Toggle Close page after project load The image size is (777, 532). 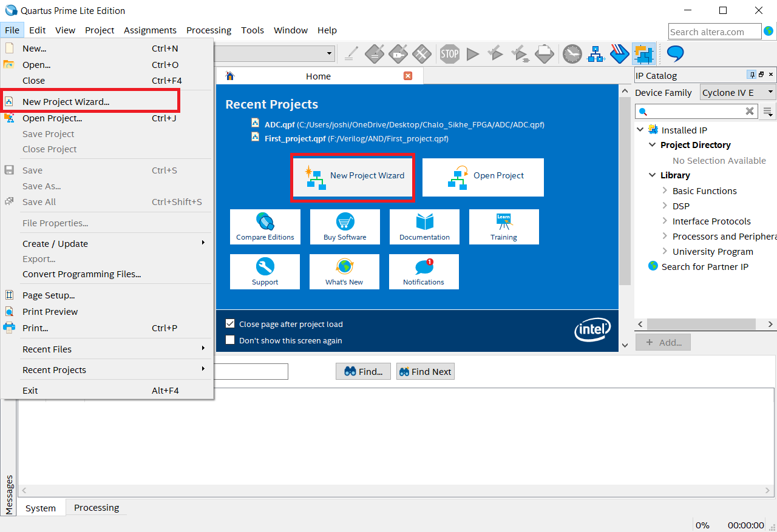[230, 324]
